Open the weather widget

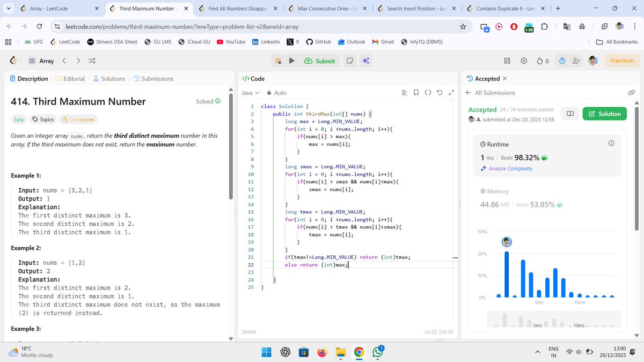(x=31, y=352)
